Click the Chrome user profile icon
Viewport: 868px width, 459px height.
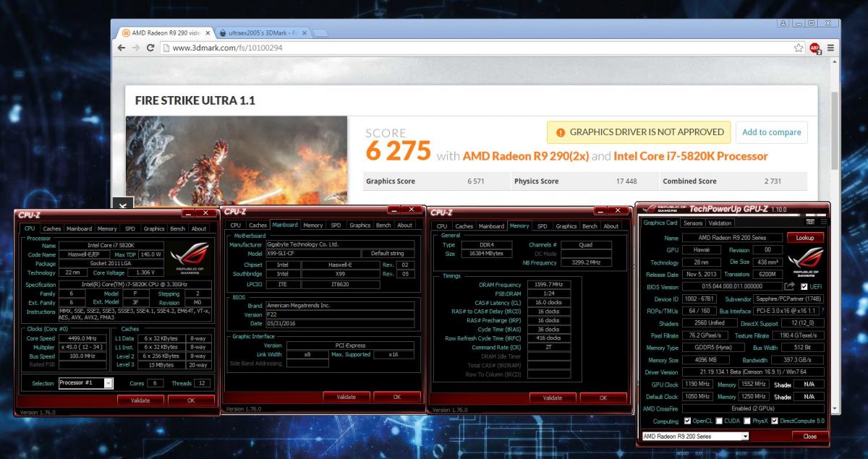[784, 24]
